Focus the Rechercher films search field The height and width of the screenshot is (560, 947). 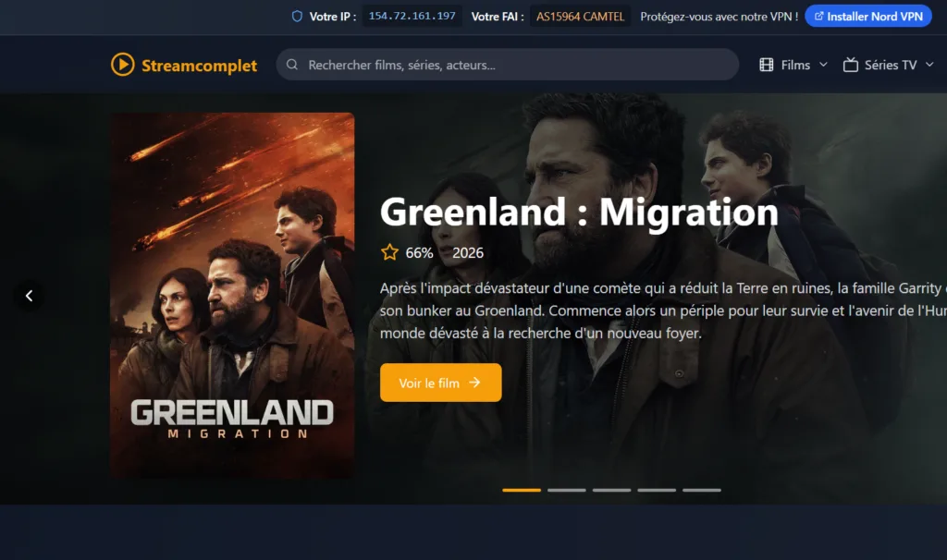click(508, 65)
